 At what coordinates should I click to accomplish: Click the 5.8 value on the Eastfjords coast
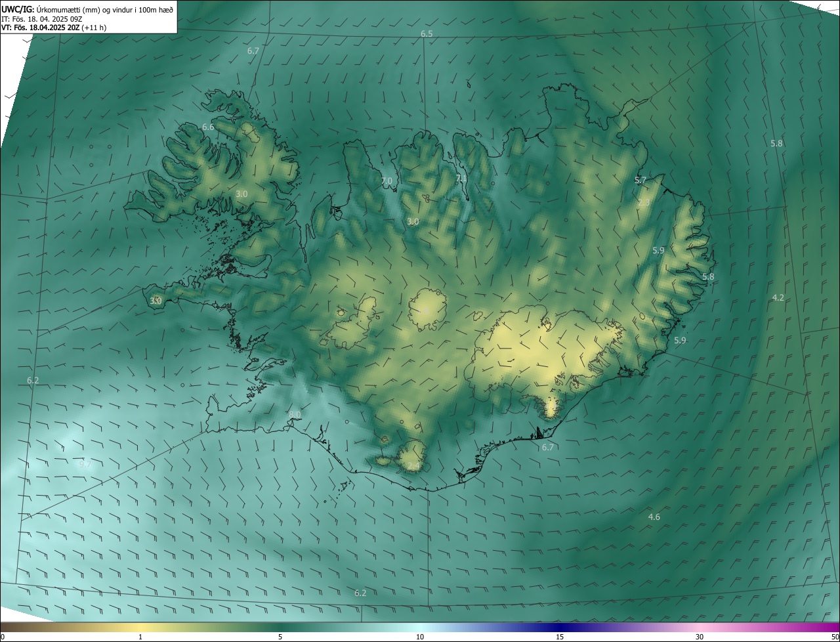[x=708, y=277]
